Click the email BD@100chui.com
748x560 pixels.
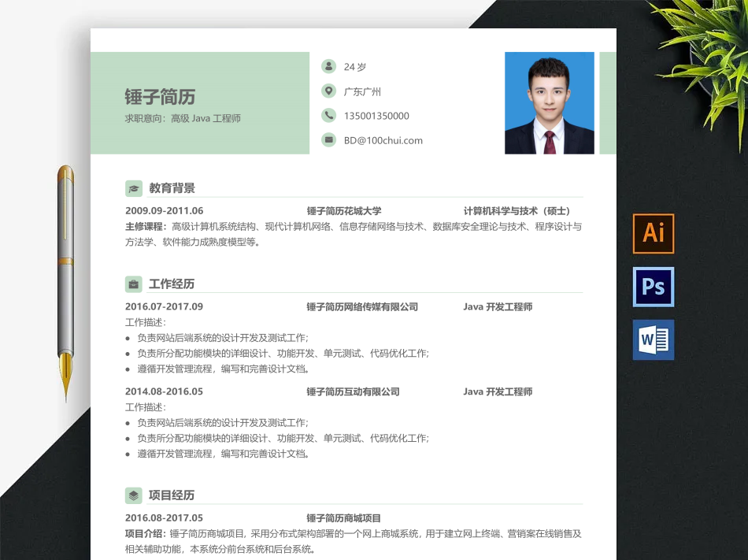click(383, 141)
